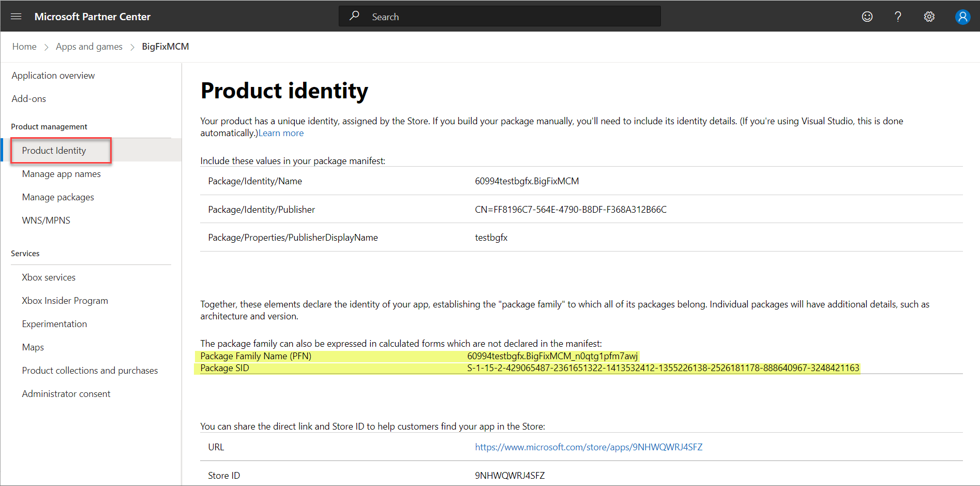Click the smiley feedback icon
Image resolution: width=980 pixels, height=486 pixels.
point(867,17)
